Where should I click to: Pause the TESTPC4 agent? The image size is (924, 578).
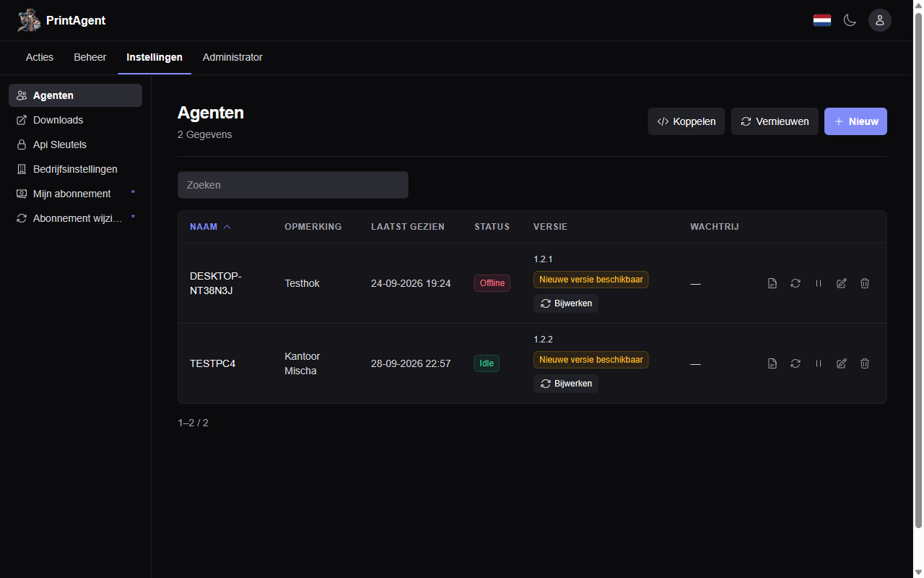819,363
